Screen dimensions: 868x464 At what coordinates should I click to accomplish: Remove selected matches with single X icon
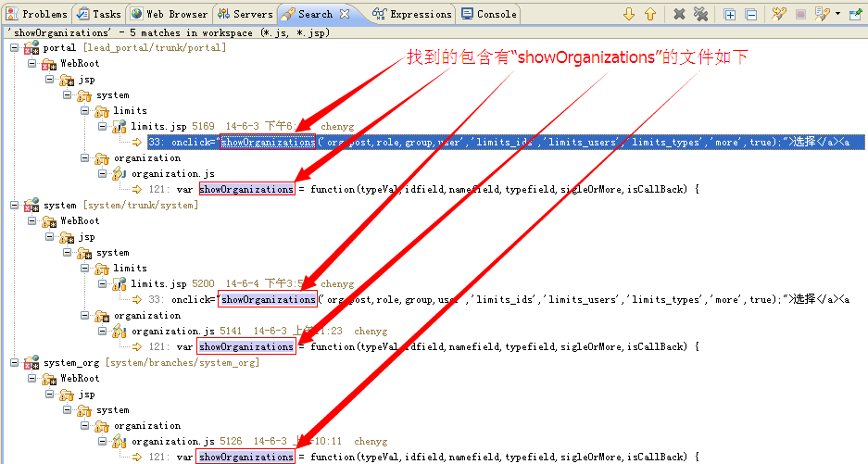(x=679, y=14)
